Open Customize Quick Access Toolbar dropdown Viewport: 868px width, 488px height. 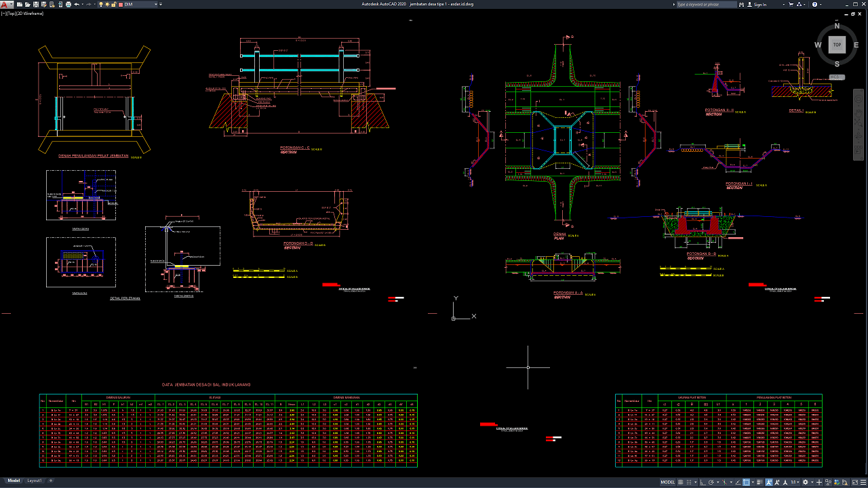(x=161, y=4)
